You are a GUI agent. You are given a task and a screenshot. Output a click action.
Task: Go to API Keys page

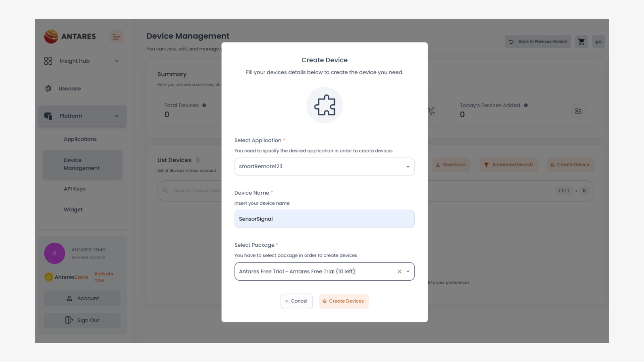[74, 189]
